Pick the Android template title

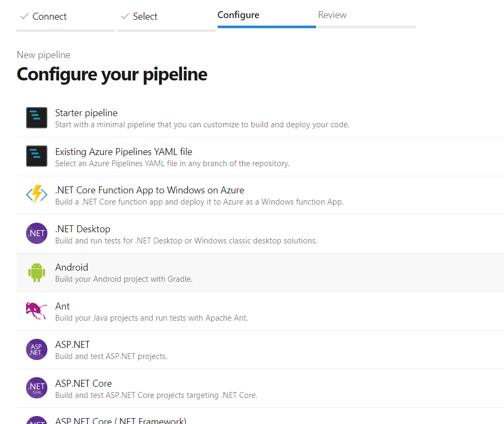click(71, 267)
